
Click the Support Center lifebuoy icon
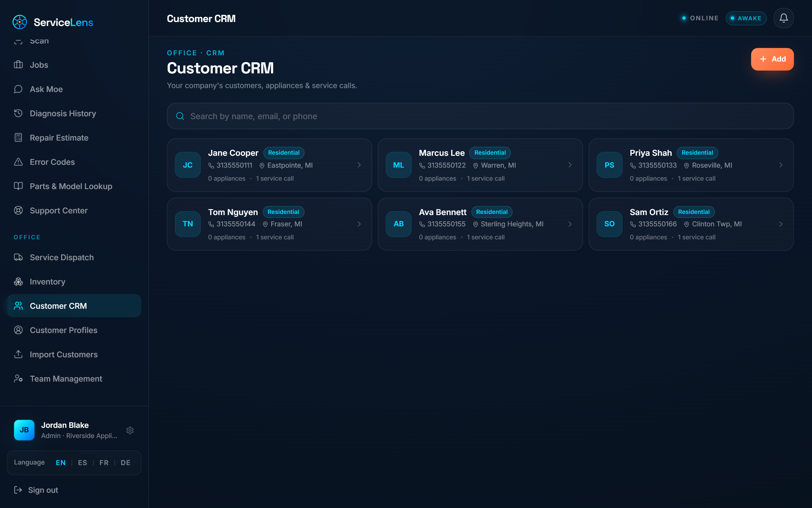tap(18, 210)
